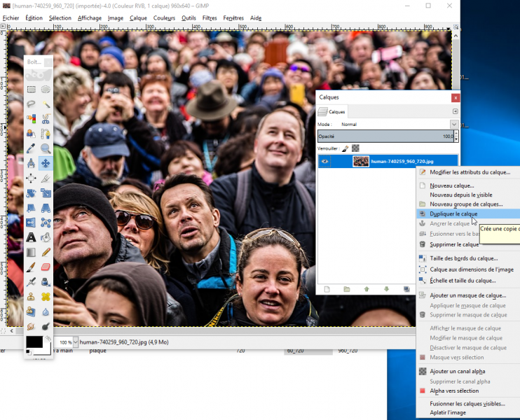Select the Ellipse Select tool
The image size is (520, 420).
pyautogui.click(x=46, y=89)
